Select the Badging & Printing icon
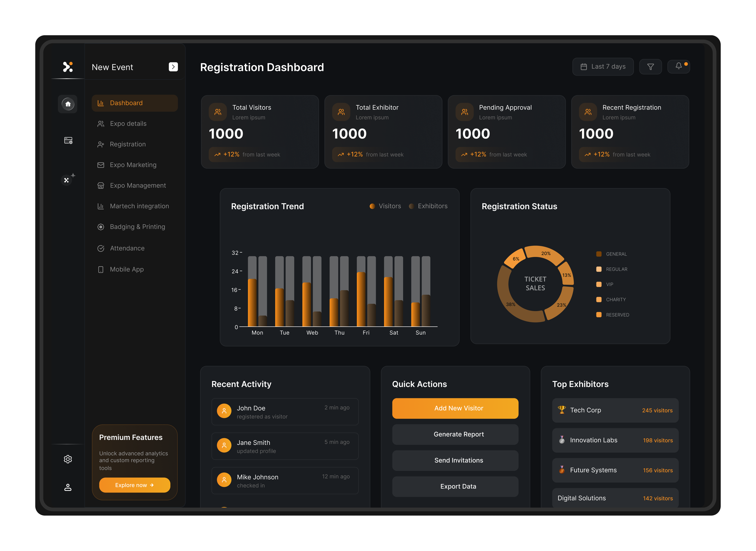756x551 pixels. click(x=101, y=227)
